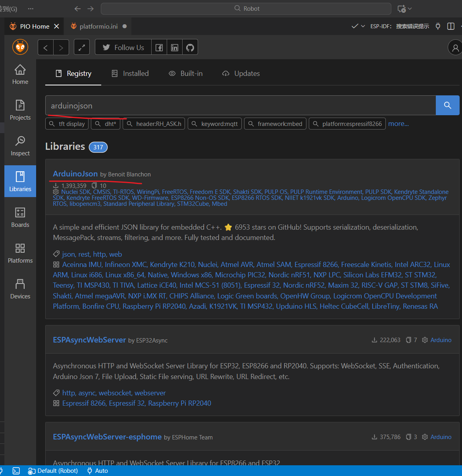Click the 'json, rest, http, web' tags
The image size is (462, 476).
(92, 254)
